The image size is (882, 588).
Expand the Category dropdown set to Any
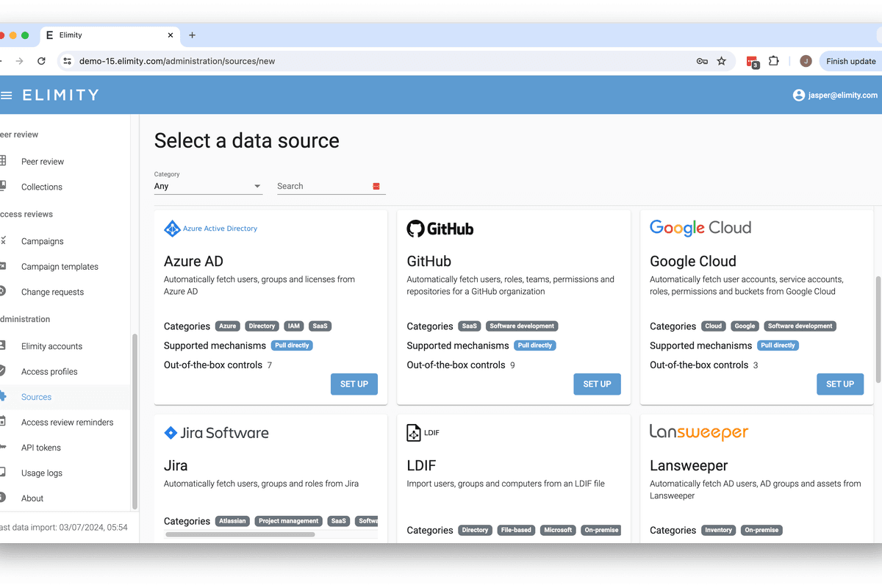coord(208,186)
